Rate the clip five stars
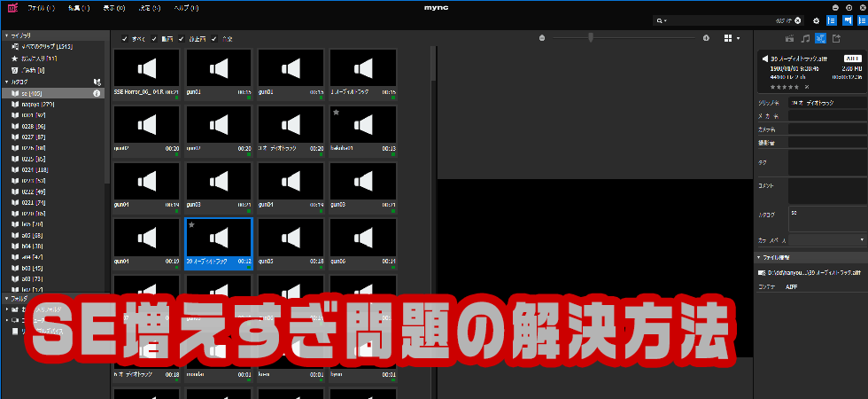 (x=797, y=87)
